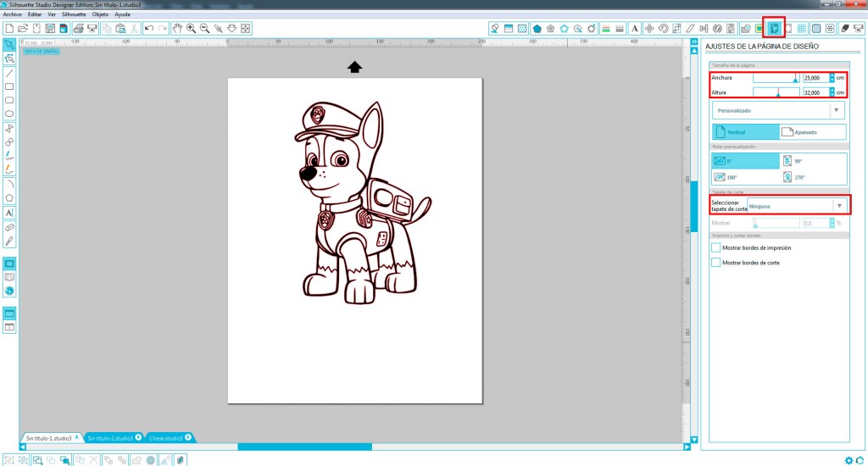Open the Fill Color window (blue pentagon)
Screen dimensions: 868x466
coord(537,28)
